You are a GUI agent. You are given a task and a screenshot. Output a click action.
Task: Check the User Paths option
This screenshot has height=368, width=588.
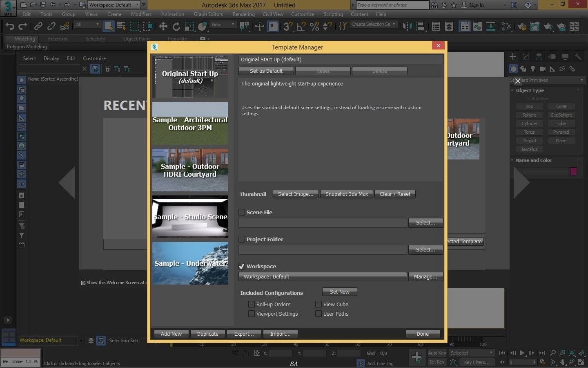coord(318,314)
